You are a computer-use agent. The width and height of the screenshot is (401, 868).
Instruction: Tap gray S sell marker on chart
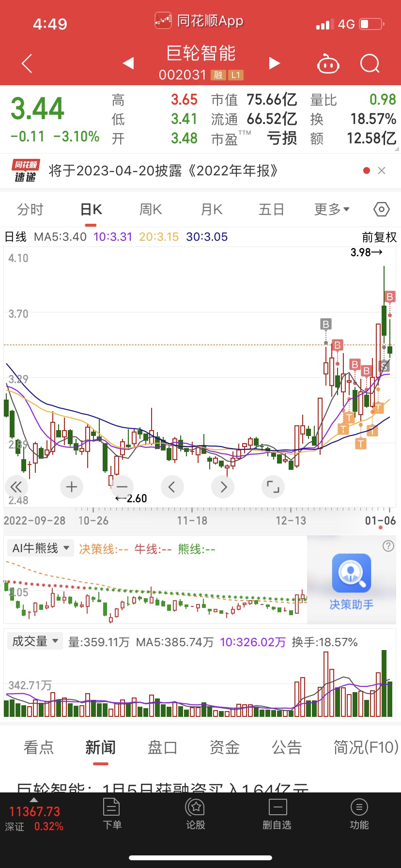point(384,366)
